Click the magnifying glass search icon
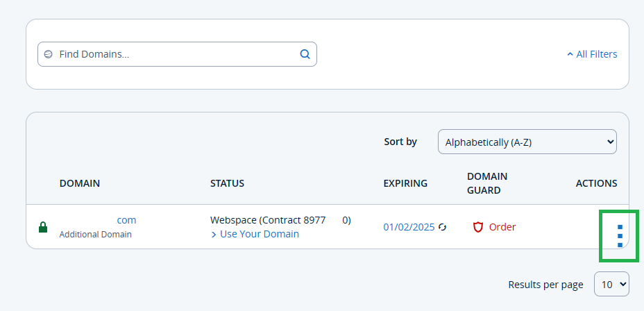This screenshot has height=311, width=644. point(305,54)
